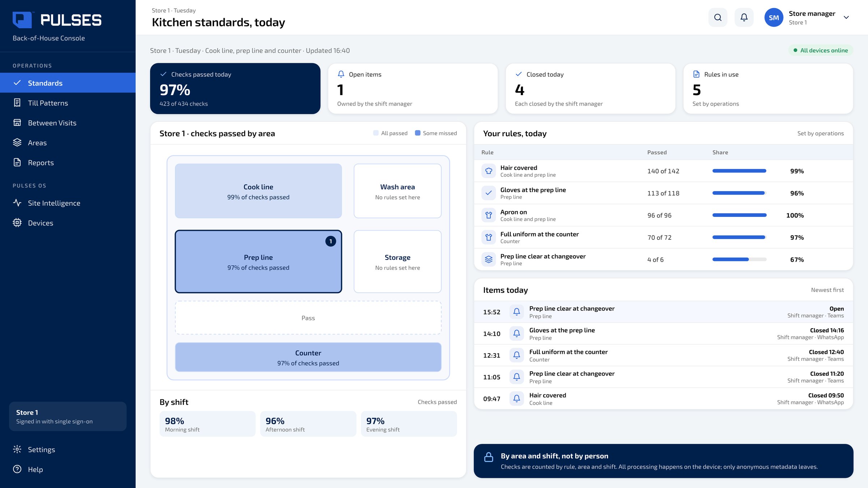This screenshot has height=488, width=868.
Task: Open the 12:31 Full uniform at the counter item
Action: pyautogui.click(x=663, y=355)
